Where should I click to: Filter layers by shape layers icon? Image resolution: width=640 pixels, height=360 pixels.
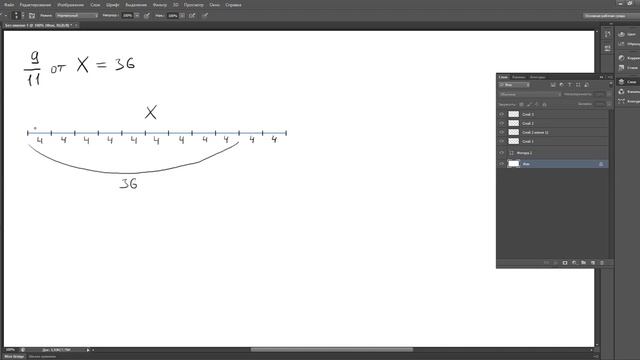[578, 85]
